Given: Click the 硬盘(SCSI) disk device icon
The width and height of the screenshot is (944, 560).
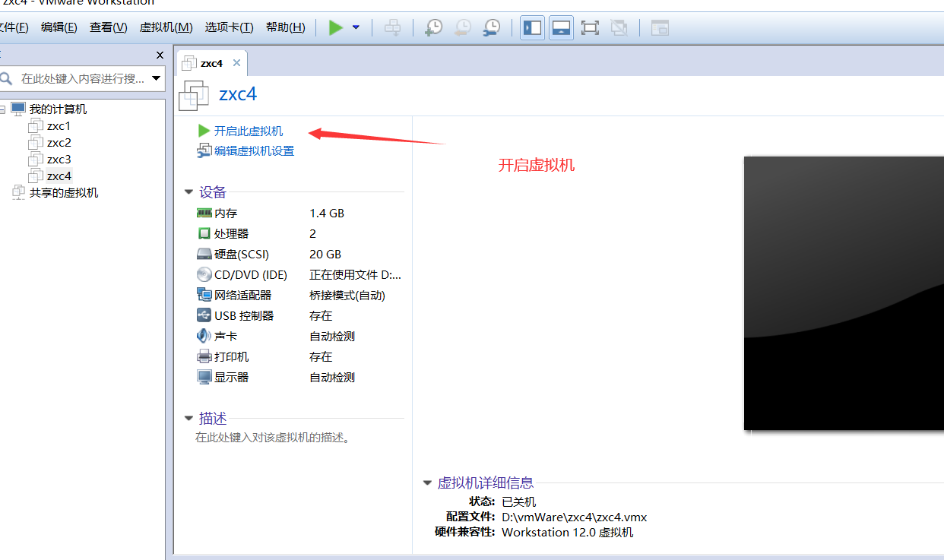Looking at the screenshot, I should point(204,255).
